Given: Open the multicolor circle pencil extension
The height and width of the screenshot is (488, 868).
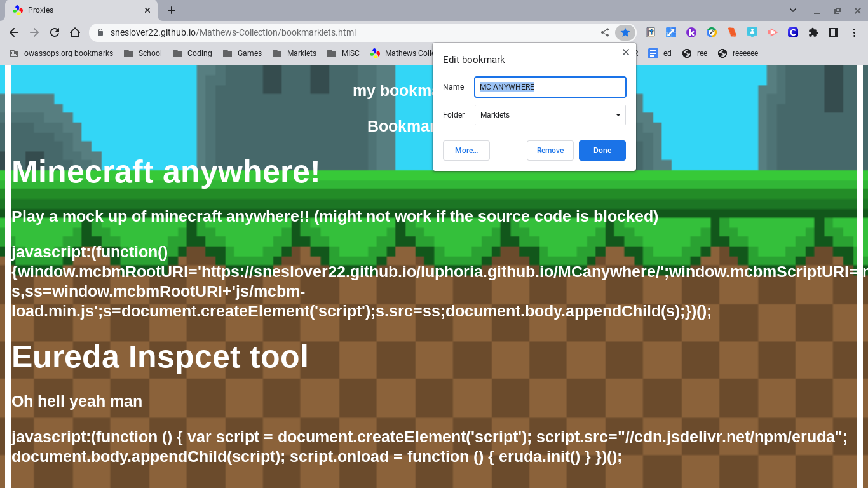Looking at the screenshot, I should [712, 32].
